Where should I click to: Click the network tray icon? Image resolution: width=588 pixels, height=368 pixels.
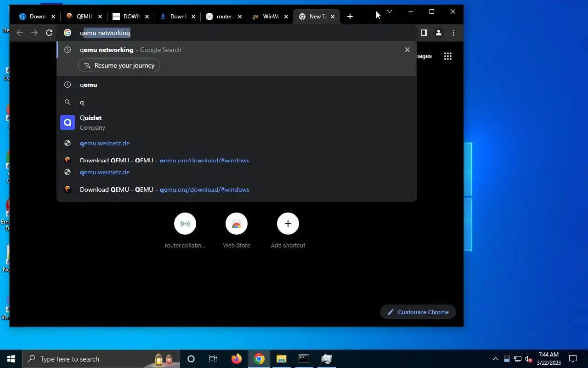point(518,359)
